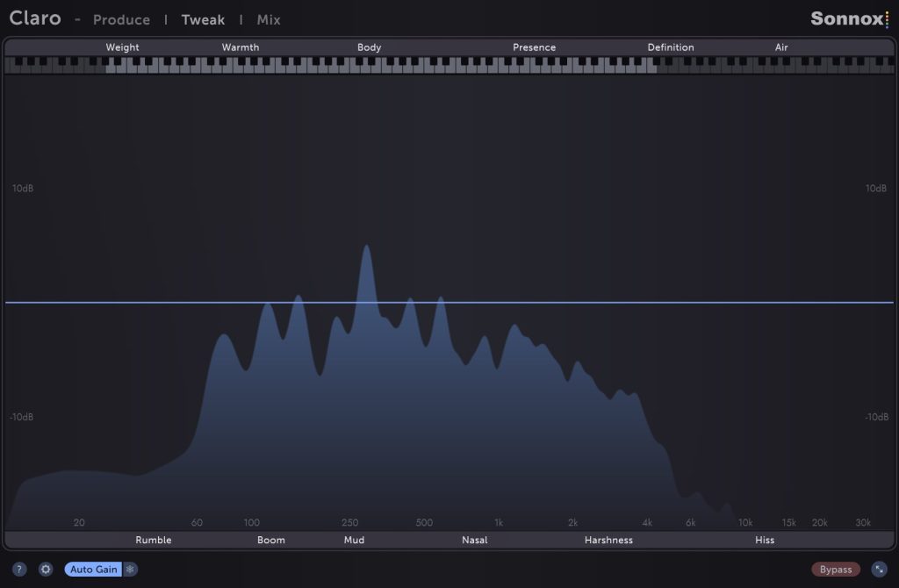Select the Mud problem-frequency label
This screenshot has width=899, height=588.
coord(353,540)
